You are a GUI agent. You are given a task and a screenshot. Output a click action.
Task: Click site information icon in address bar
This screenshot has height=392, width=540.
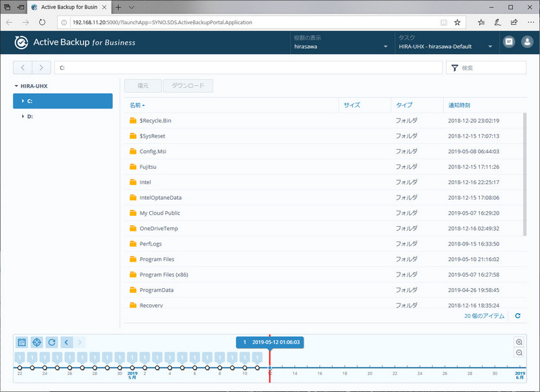[x=63, y=22]
